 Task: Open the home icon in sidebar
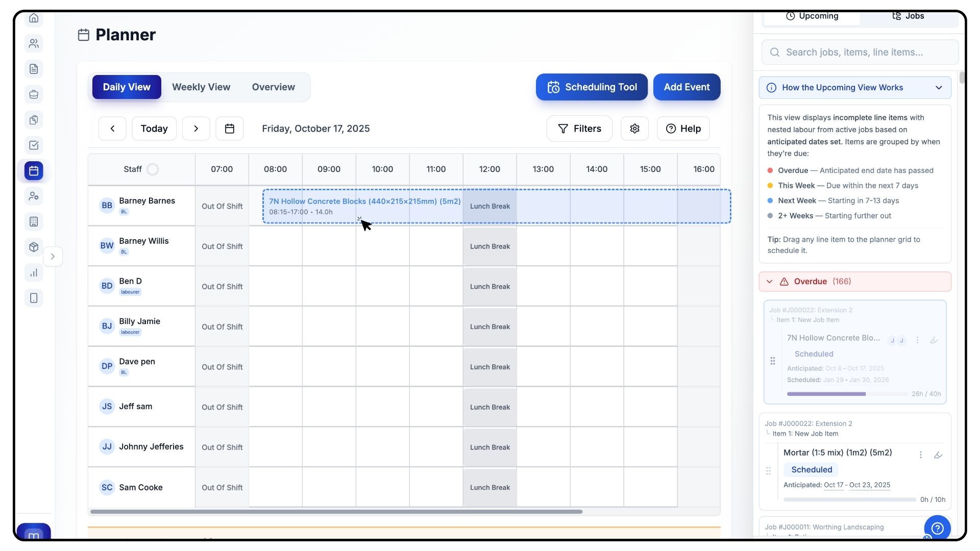(34, 18)
